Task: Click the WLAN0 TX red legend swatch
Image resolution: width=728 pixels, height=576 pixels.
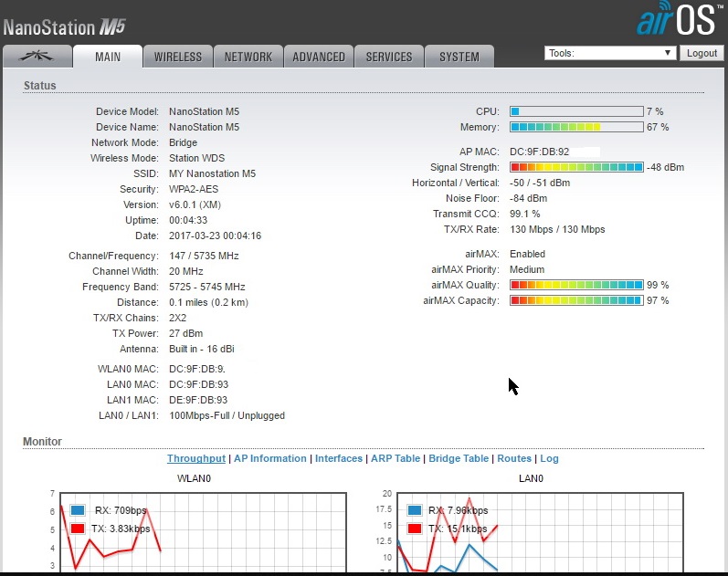Action: point(78,529)
